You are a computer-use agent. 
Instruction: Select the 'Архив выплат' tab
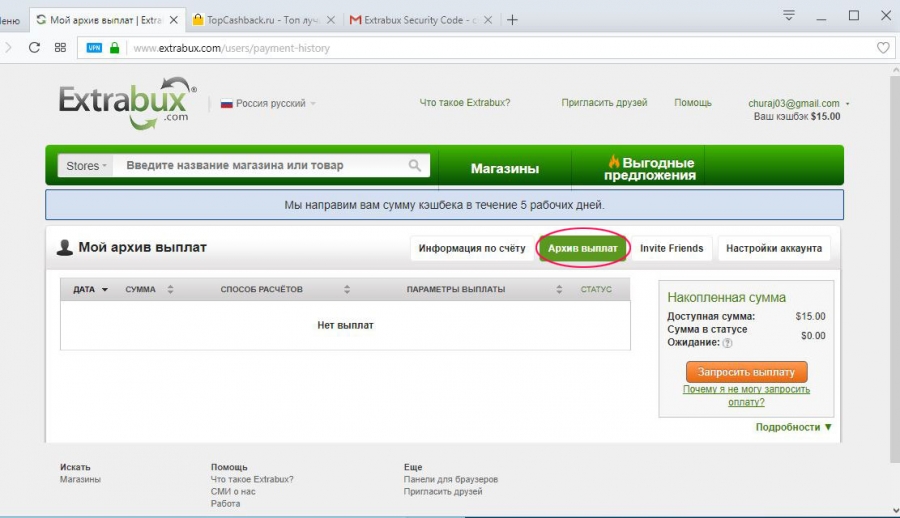click(x=583, y=248)
